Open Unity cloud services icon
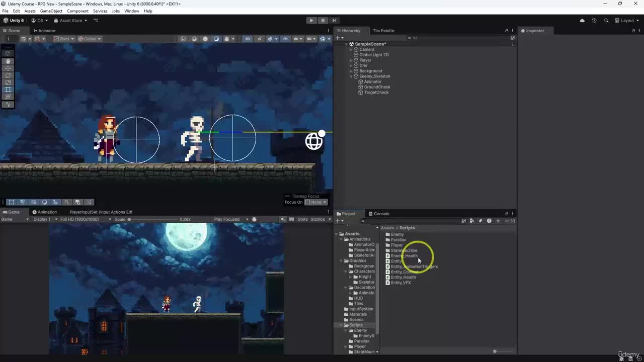Image resolution: width=644 pixels, height=362 pixels. [x=582, y=21]
